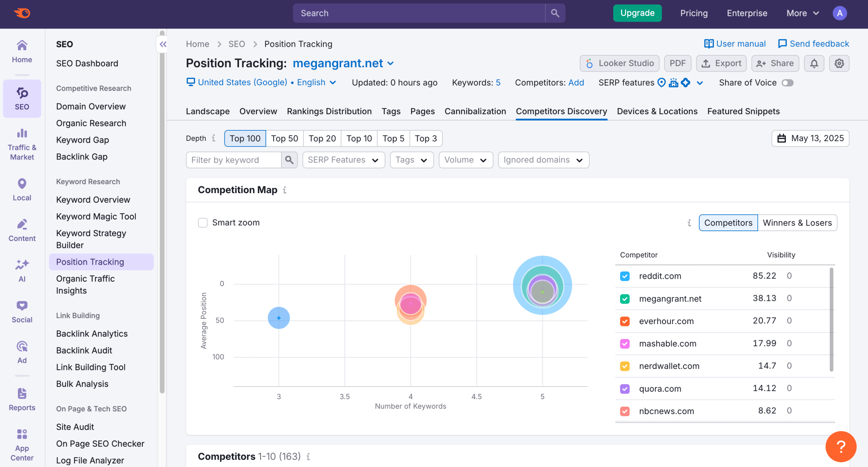Open the Social section icon
868x467 pixels.
click(22, 312)
